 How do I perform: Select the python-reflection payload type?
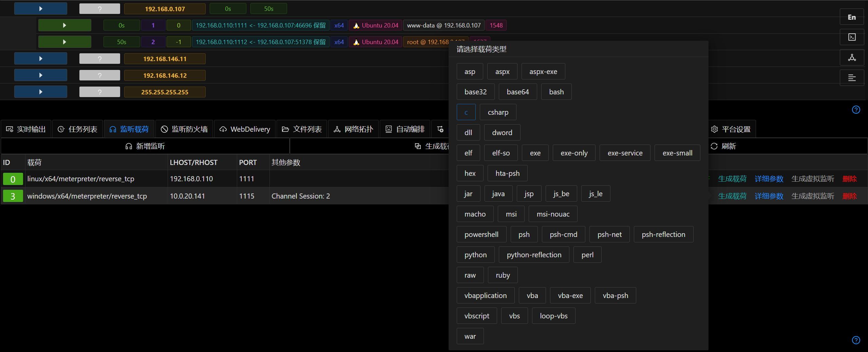[534, 255]
